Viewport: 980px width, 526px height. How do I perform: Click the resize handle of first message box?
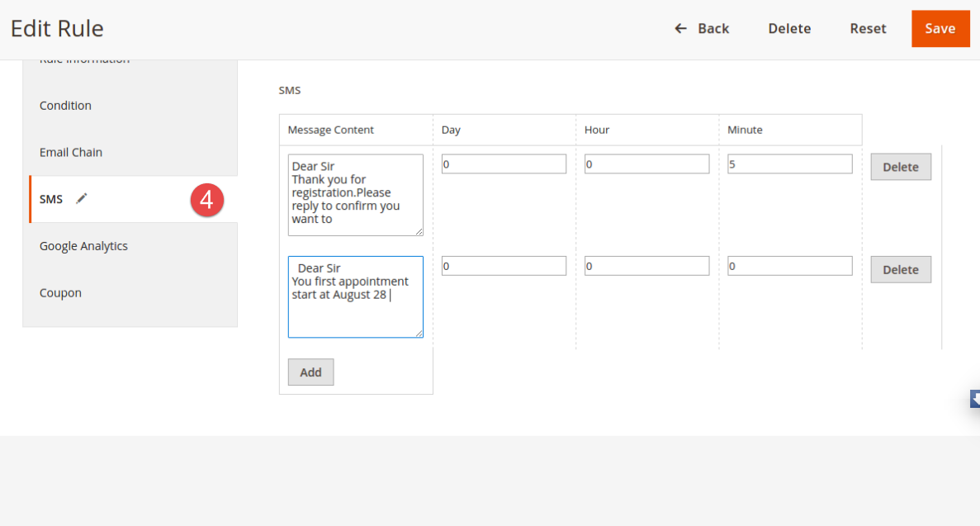pos(419,231)
